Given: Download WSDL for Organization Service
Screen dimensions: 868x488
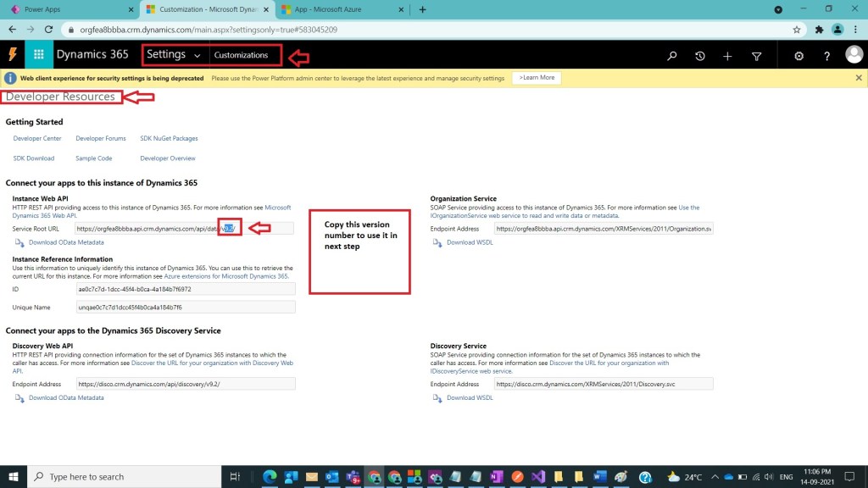Looking at the screenshot, I should click(x=470, y=242).
